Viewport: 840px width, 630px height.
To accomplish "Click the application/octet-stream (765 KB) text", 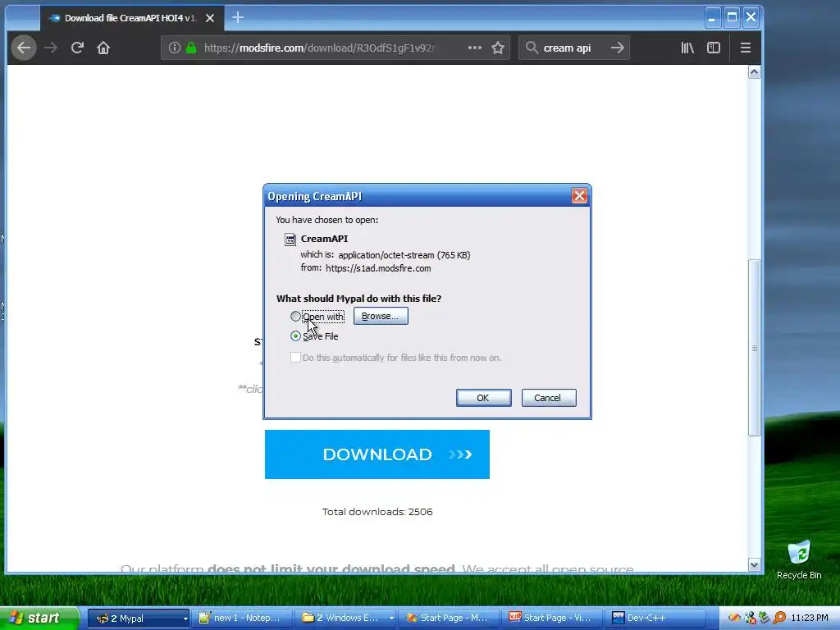I will coord(404,256).
